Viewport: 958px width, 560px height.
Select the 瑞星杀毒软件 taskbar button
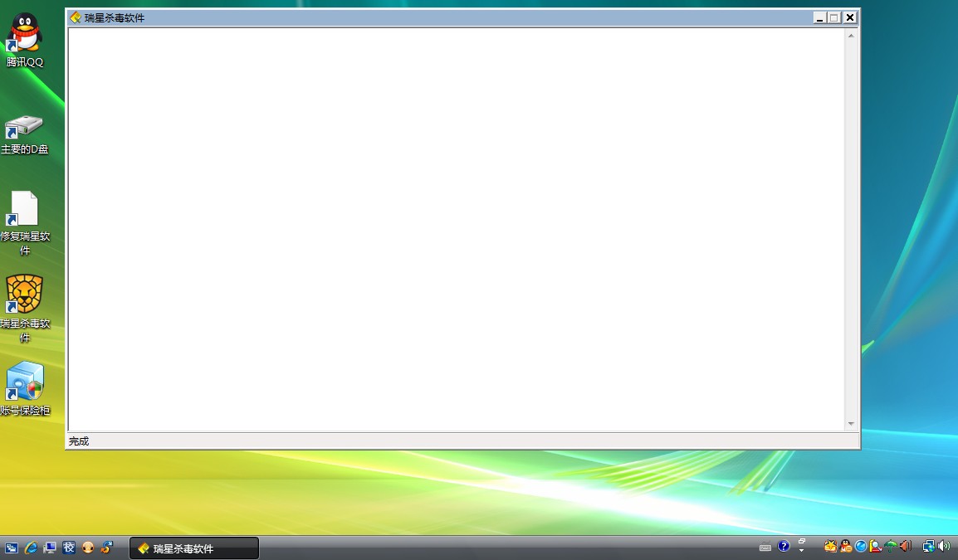coord(194,548)
